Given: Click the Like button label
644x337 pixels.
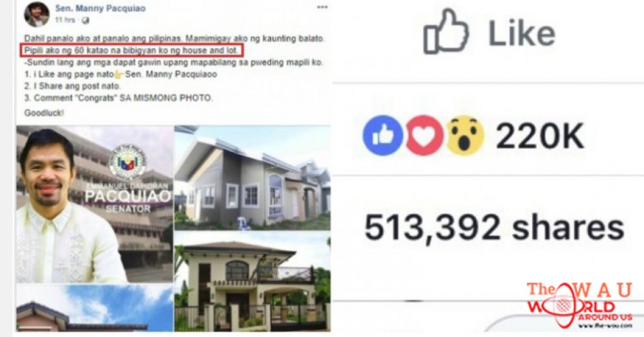Looking at the screenshot, I should click(522, 33).
